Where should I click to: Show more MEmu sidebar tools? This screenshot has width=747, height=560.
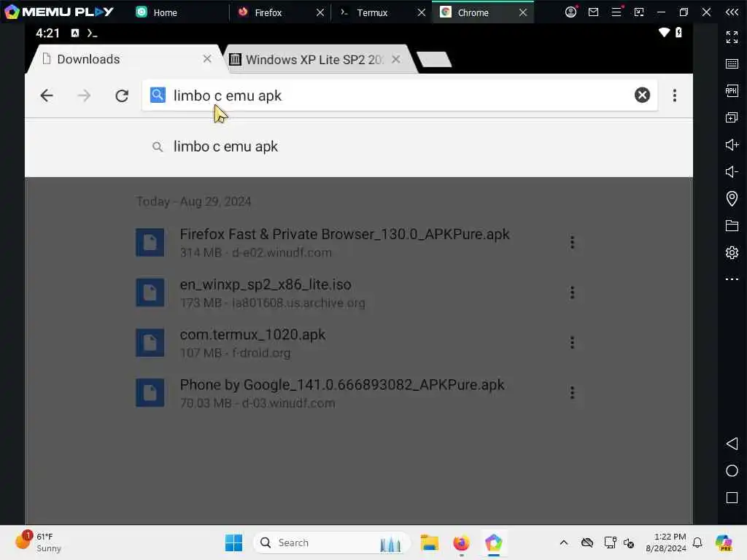click(732, 279)
